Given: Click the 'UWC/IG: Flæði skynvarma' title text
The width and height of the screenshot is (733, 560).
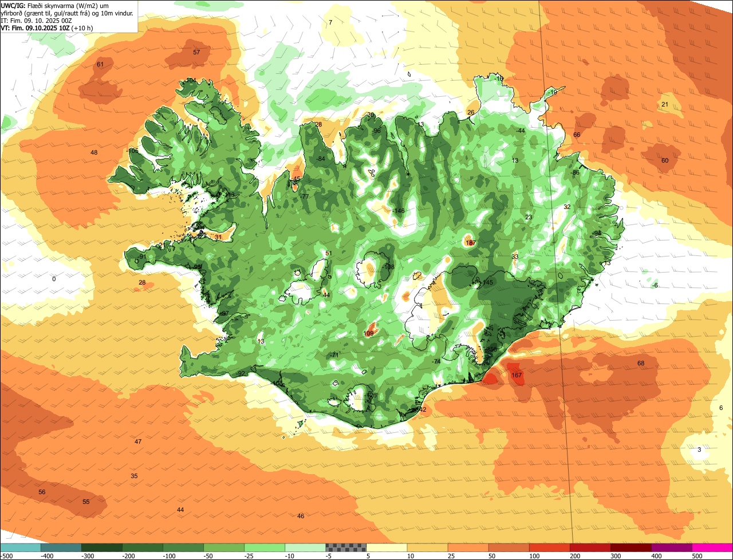Looking at the screenshot, I should click(x=37, y=5).
